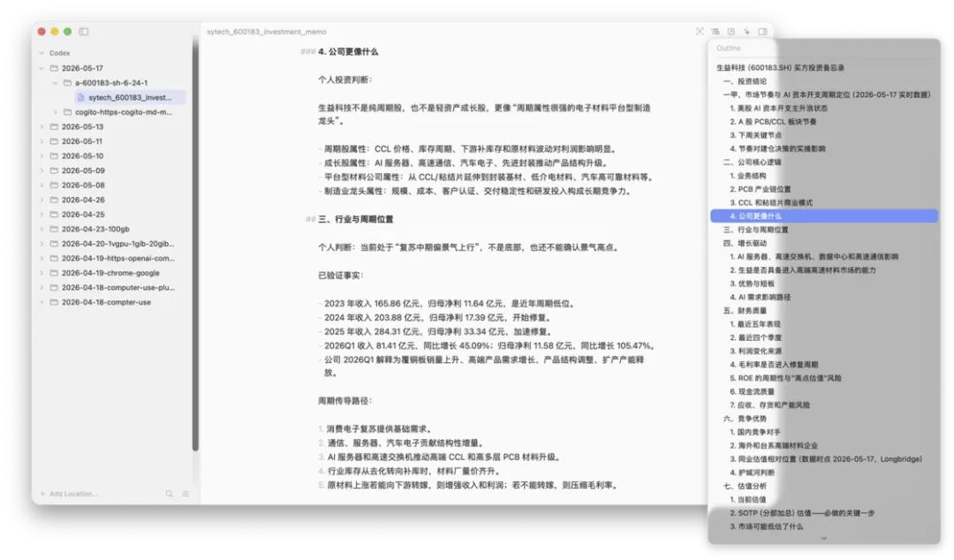Select the 2026-05-08 folder
The height and width of the screenshot is (560, 954).
tap(82, 185)
